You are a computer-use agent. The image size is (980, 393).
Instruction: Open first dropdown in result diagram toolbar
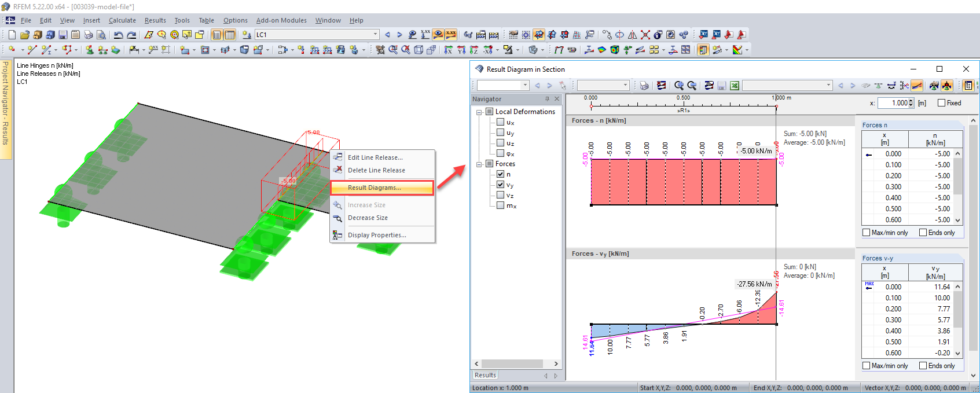(x=525, y=86)
